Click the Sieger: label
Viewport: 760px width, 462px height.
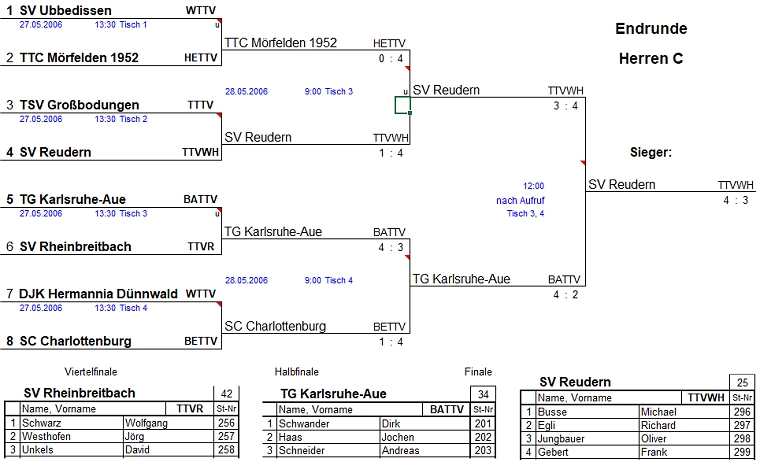[650, 153]
